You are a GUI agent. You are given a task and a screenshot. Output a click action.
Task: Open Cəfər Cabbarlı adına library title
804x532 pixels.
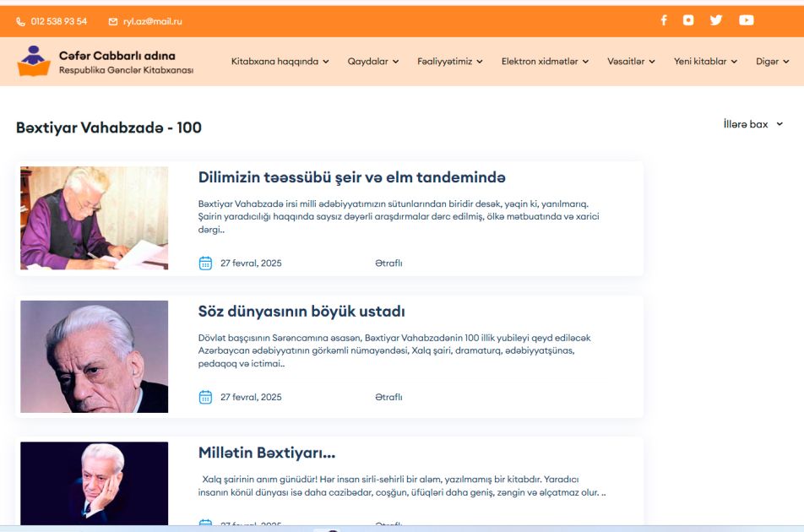(x=117, y=56)
